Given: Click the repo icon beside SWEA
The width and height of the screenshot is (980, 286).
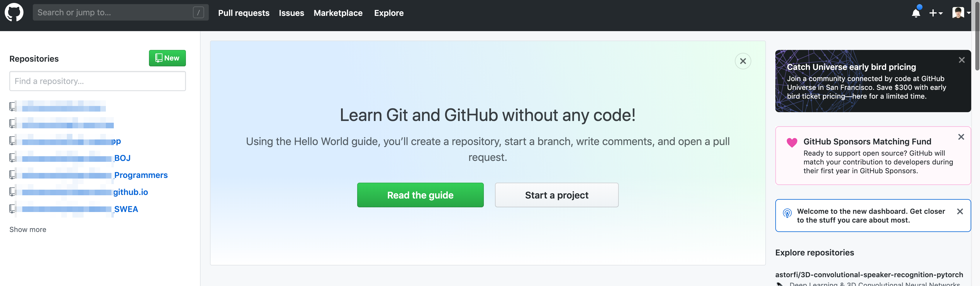Looking at the screenshot, I should [x=13, y=209].
